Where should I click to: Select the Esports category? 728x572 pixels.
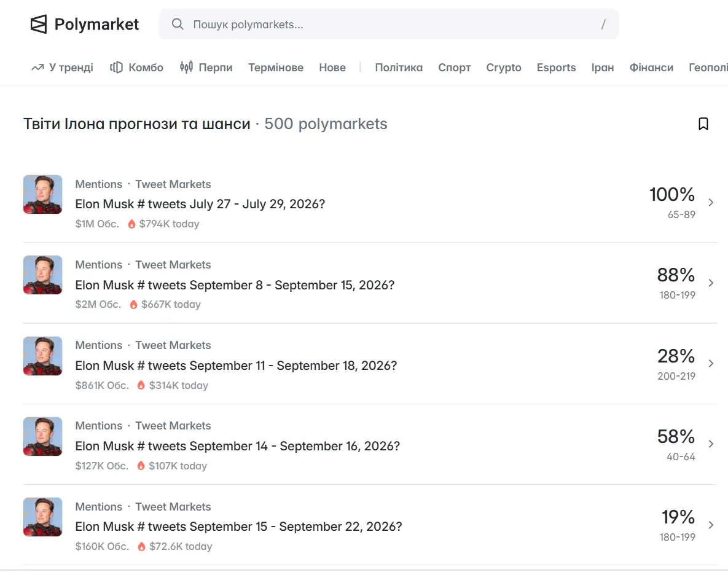[556, 68]
